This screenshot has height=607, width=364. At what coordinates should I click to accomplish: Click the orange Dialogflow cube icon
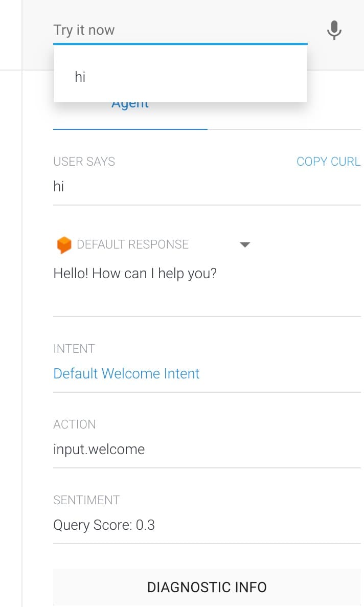click(x=64, y=244)
